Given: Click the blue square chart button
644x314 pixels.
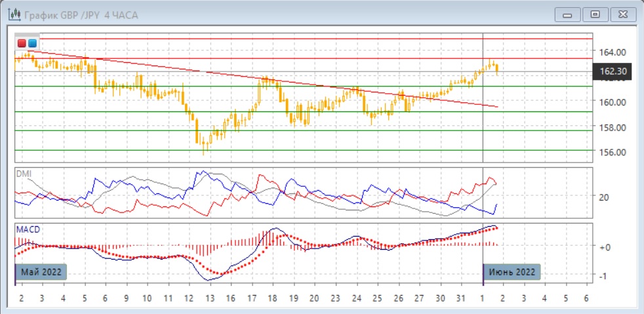Looking at the screenshot, I should pyautogui.click(x=31, y=43).
